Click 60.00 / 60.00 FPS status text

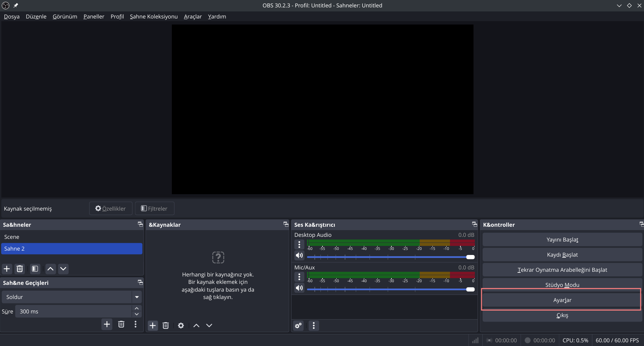click(x=617, y=340)
